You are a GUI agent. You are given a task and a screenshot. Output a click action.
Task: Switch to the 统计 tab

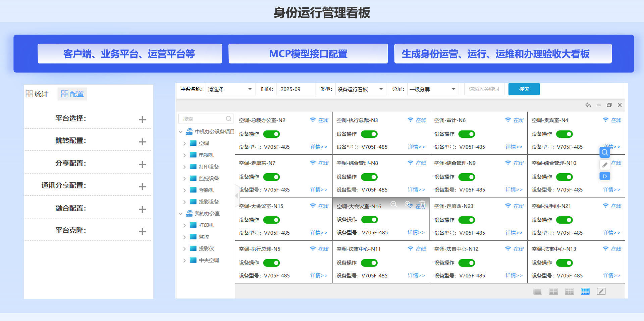[x=37, y=94]
